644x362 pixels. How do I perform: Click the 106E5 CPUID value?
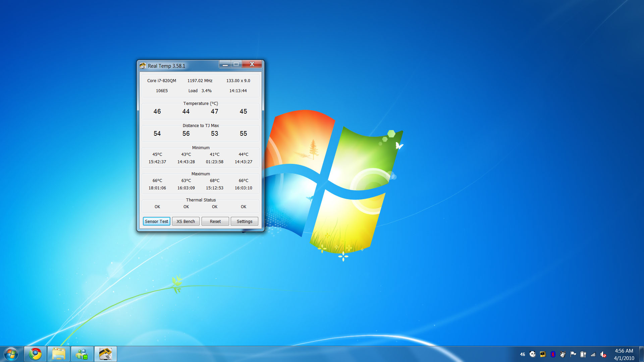[162, 91]
